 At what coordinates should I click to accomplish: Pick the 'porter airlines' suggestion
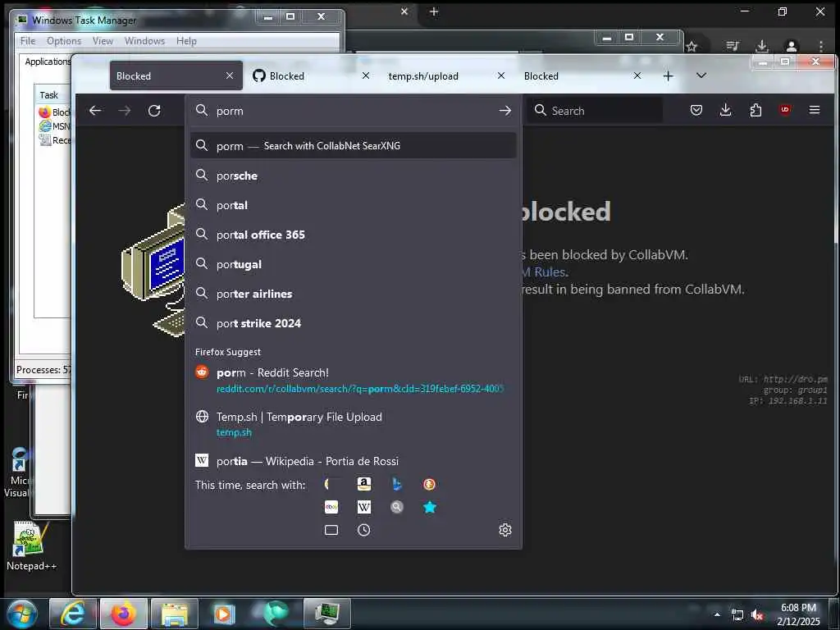353,294
